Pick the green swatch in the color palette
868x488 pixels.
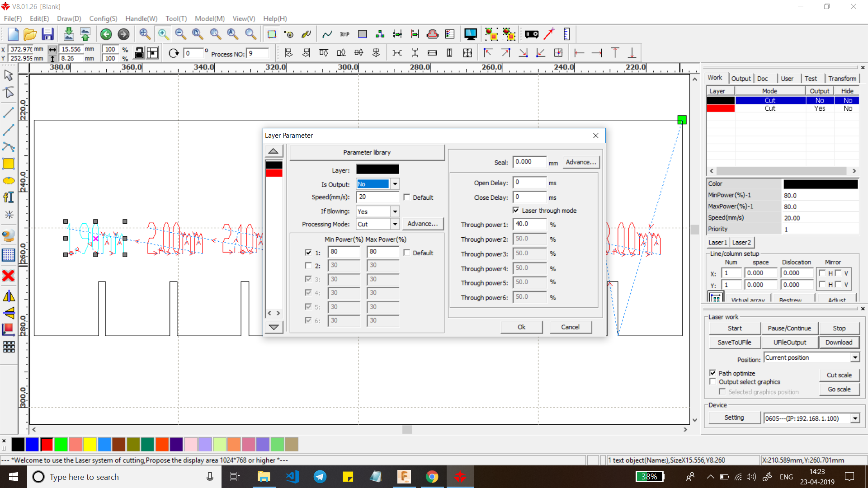(61, 445)
